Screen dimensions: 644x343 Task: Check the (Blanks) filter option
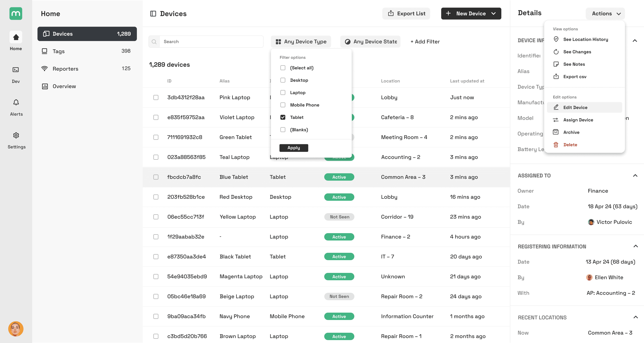[x=283, y=130]
